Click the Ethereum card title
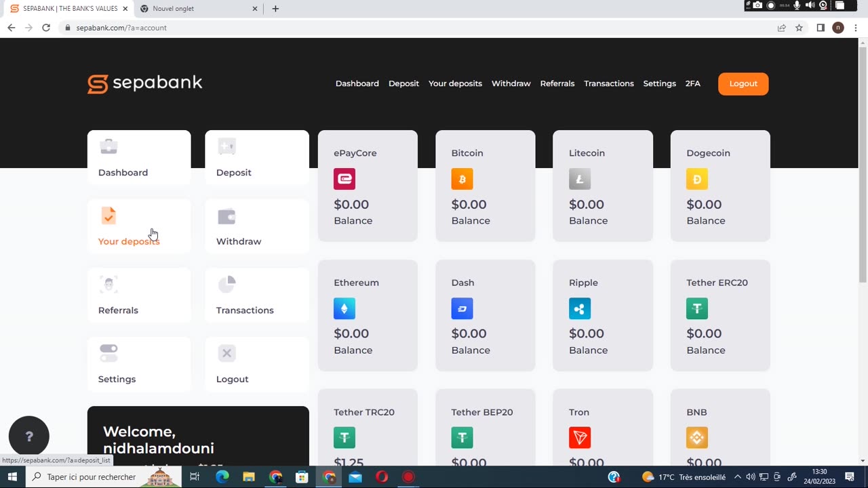 tap(356, 283)
